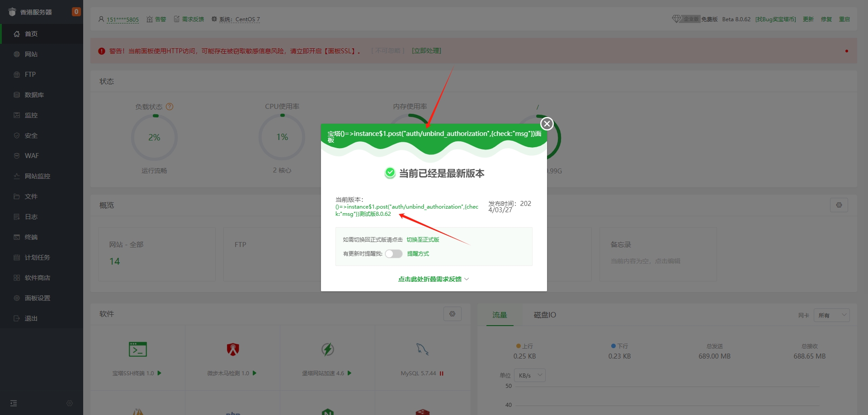Click the 计划任务 calendar icon
The width and height of the screenshot is (868, 415).
[x=17, y=257]
